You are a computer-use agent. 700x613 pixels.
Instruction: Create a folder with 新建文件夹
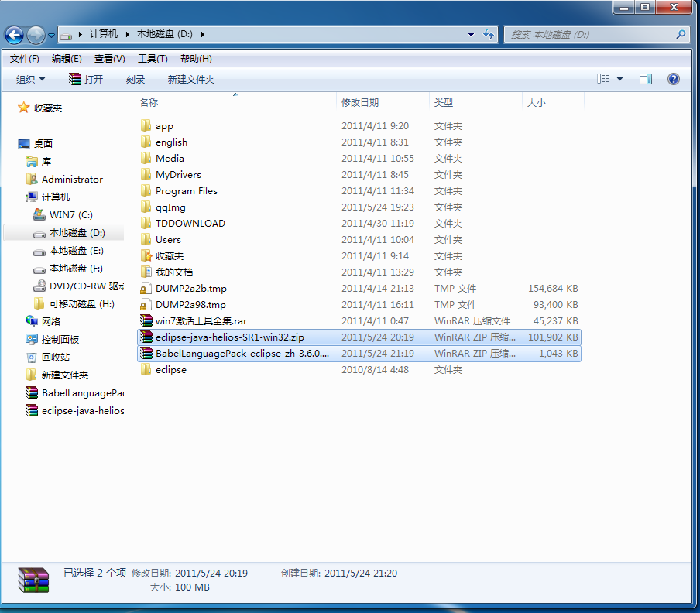pyautogui.click(x=191, y=80)
